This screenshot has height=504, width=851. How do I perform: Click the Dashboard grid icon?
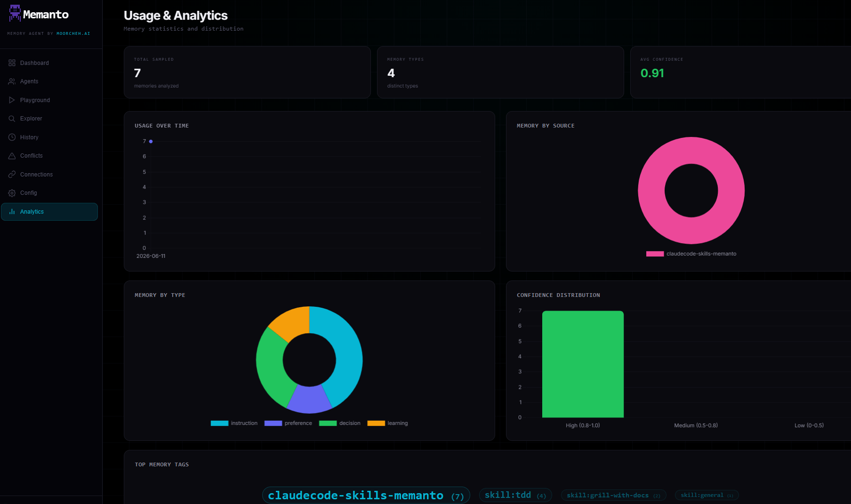pos(12,63)
